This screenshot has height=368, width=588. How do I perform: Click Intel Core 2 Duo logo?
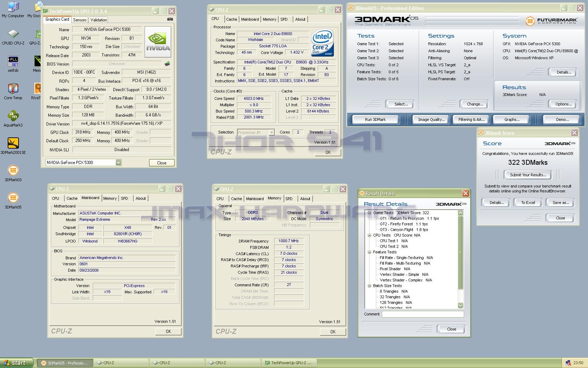[x=322, y=43]
